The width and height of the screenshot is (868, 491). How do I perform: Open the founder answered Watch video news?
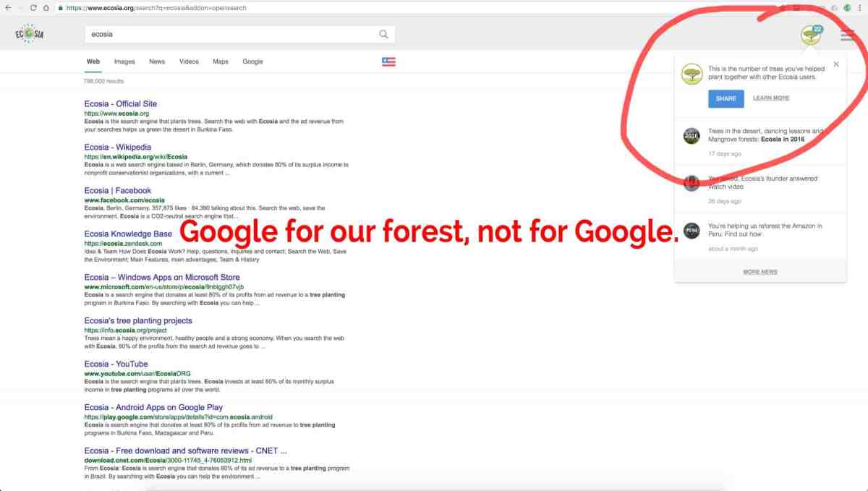[763, 182]
